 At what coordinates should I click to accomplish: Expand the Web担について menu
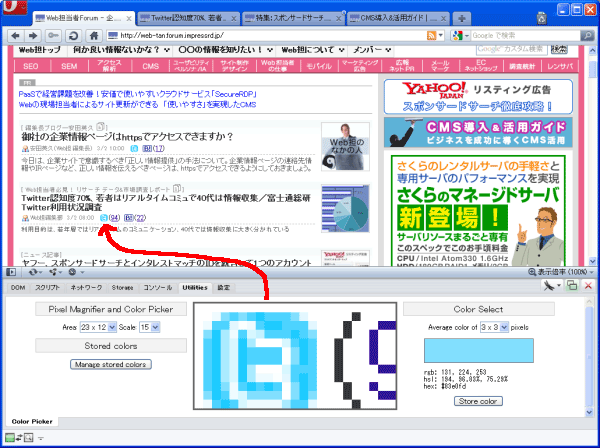[x=313, y=50]
